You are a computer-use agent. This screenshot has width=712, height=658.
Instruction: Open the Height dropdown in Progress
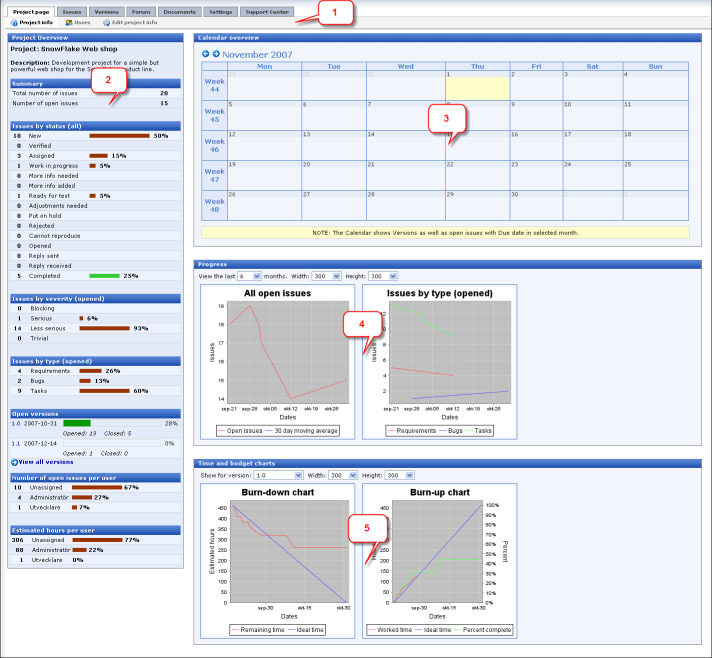click(384, 276)
